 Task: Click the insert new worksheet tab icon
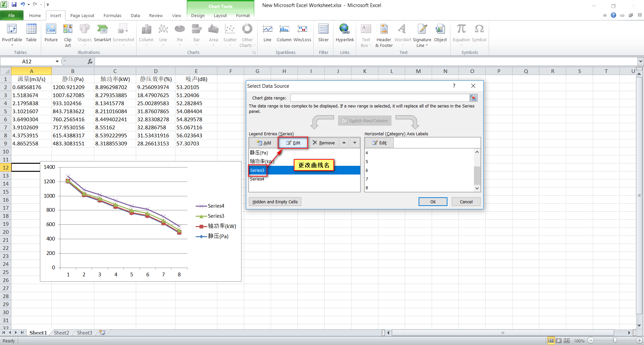[102, 333]
